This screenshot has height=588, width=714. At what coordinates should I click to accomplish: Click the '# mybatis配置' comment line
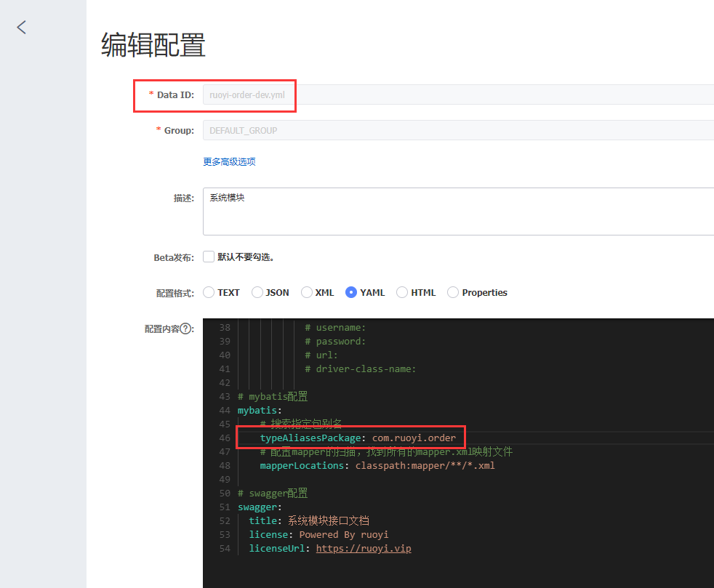[273, 396]
